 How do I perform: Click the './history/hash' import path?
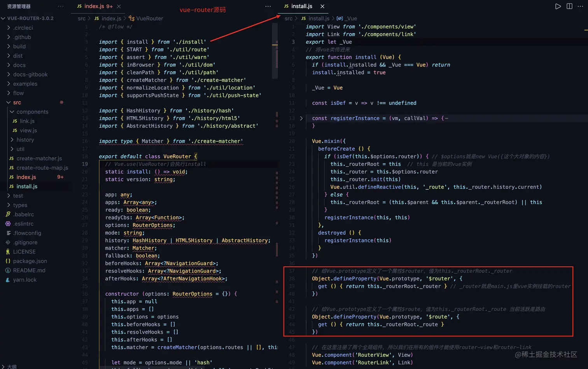(209, 111)
